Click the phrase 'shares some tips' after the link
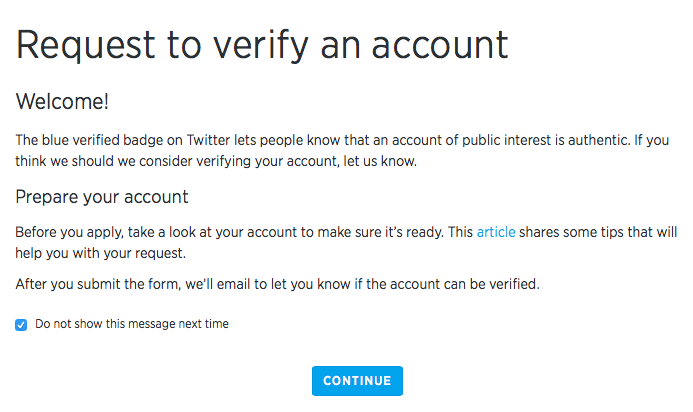 [x=571, y=232]
